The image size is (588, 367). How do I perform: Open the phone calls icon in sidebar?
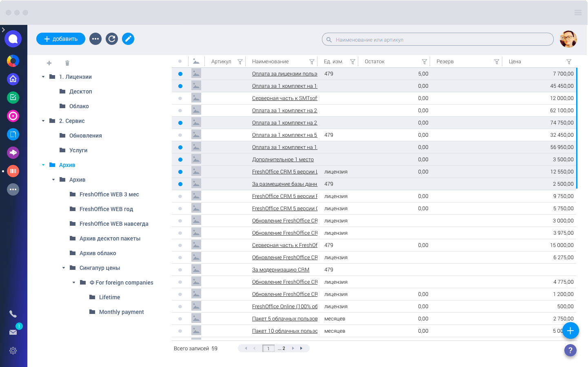click(13, 314)
